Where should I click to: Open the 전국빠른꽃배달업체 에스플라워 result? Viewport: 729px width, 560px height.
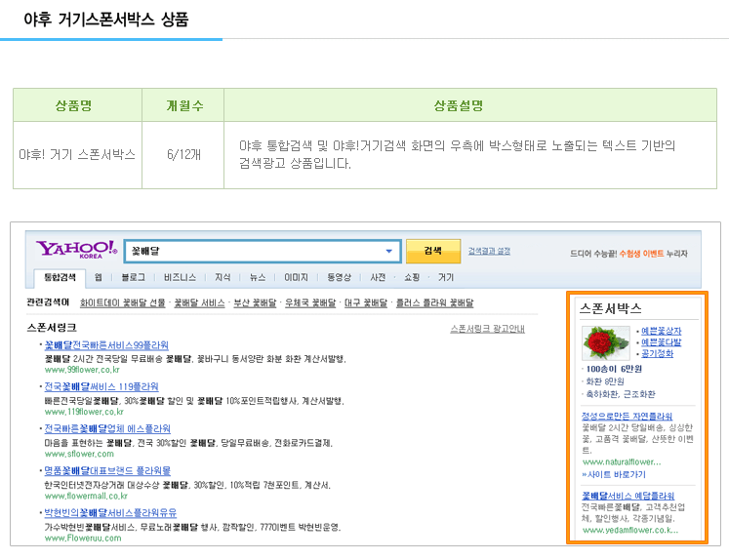tap(107, 428)
